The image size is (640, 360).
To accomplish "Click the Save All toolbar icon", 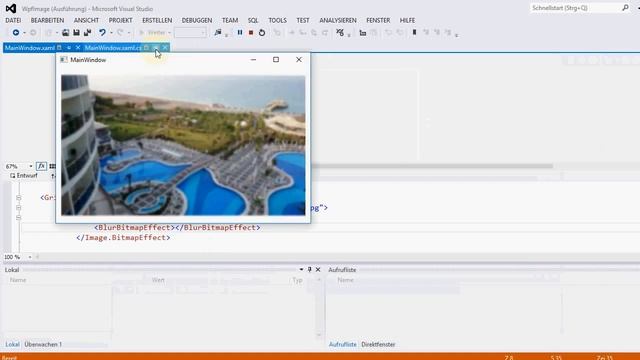I will (x=87, y=33).
